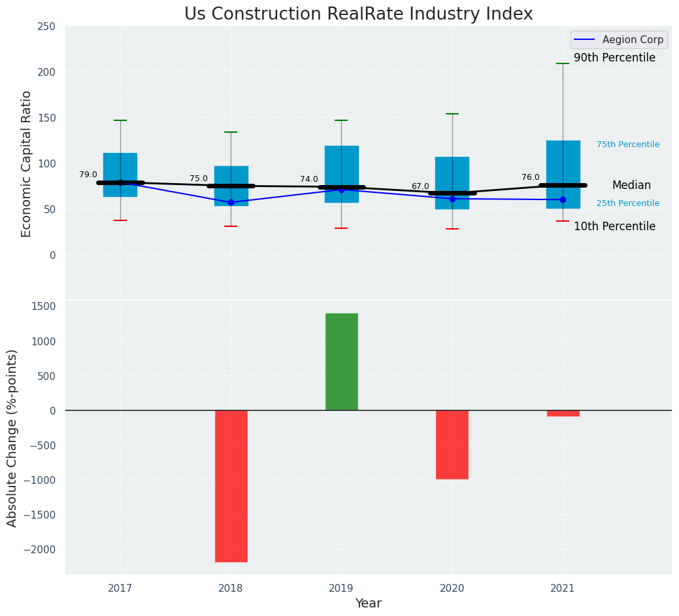
Task: Click the red 2020 absolute change bar
Action: (x=452, y=445)
